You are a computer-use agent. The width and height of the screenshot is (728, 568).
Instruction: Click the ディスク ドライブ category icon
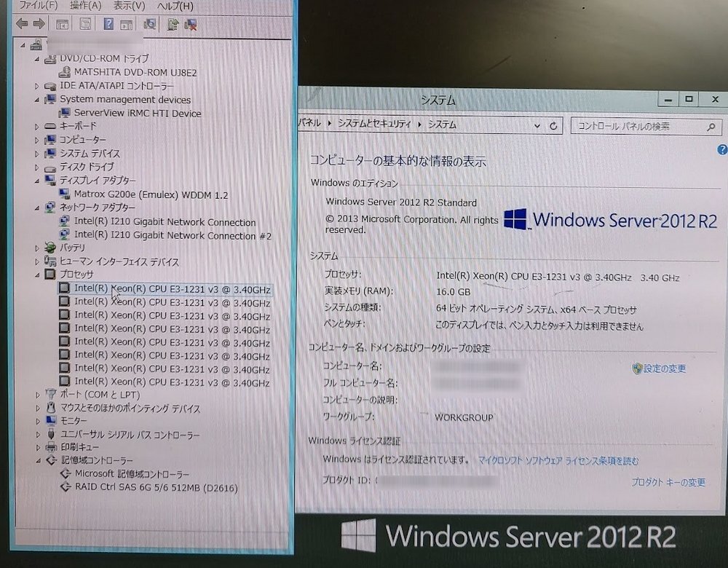click(50, 167)
